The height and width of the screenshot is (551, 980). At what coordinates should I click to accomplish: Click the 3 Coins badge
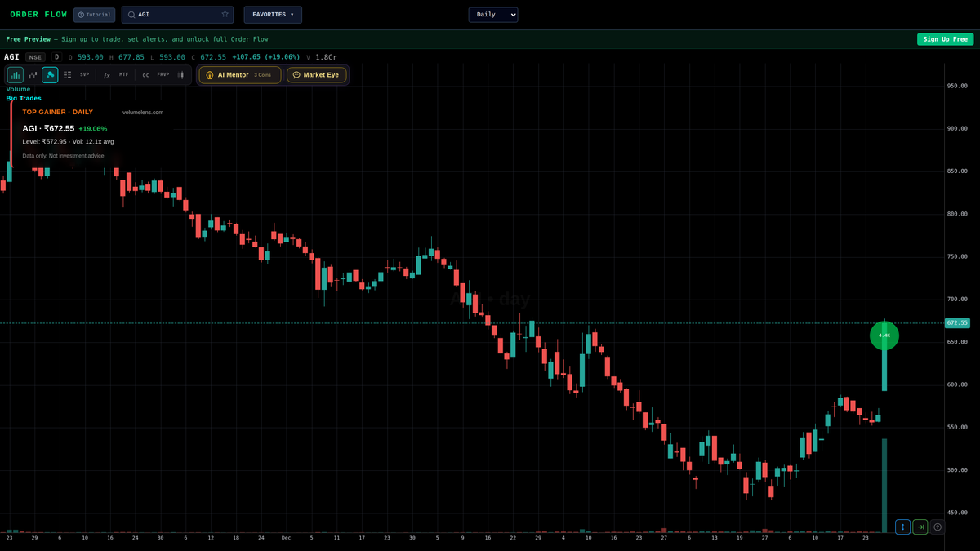pyautogui.click(x=263, y=75)
